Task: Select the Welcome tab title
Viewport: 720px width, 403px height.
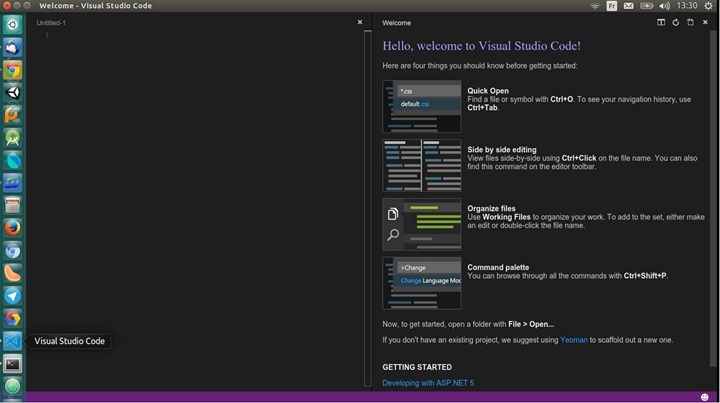Action: (x=397, y=22)
